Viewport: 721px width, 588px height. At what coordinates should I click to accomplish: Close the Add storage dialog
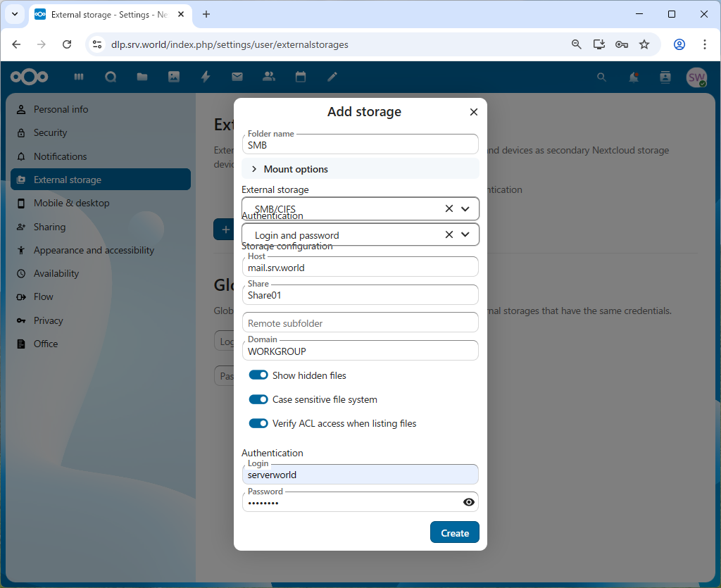click(474, 112)
